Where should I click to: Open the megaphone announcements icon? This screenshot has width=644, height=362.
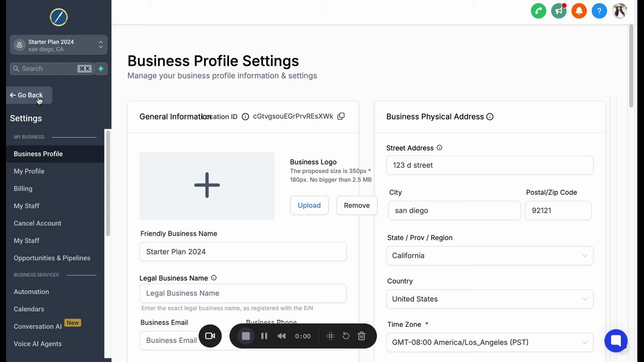point(558,11)
